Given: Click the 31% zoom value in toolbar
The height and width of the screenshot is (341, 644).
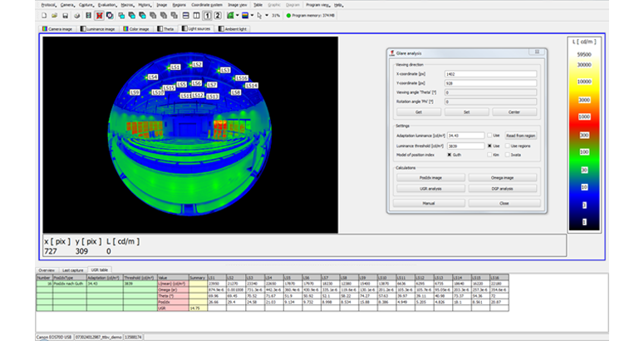Looking at the screenshot, I should click(x=276, y=16).
